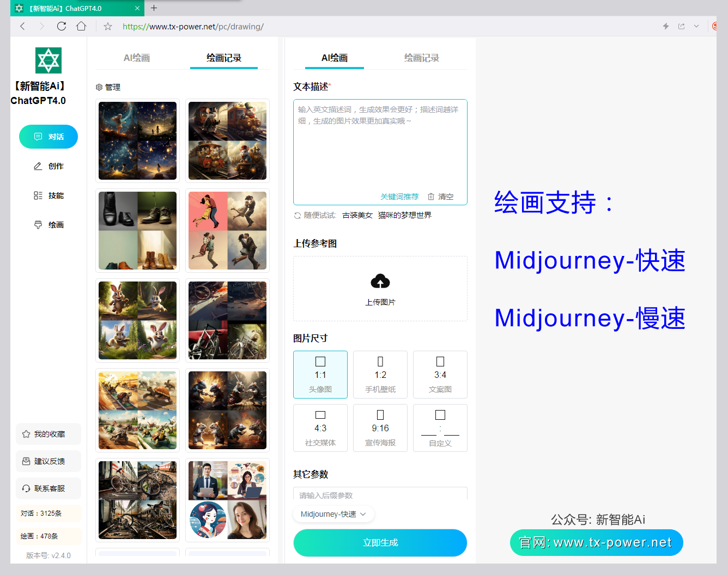This screenshot has height=575, width=728.
Task: Bookmark page with star icon
Action: click(108, 26)
